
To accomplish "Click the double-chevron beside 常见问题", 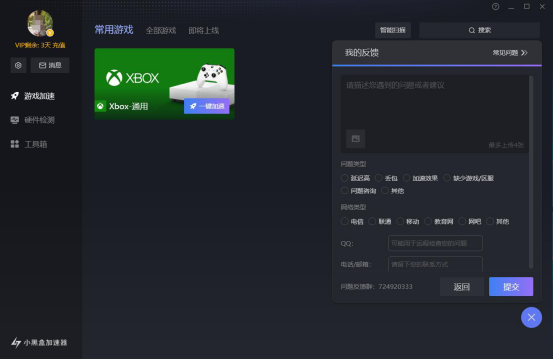I will pos(524,53).
